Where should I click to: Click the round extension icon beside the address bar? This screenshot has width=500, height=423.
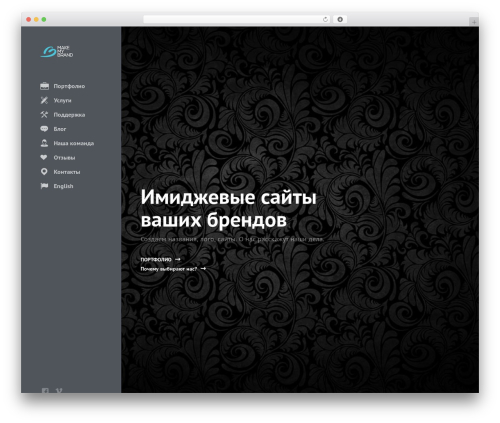(x=340, y=20)
